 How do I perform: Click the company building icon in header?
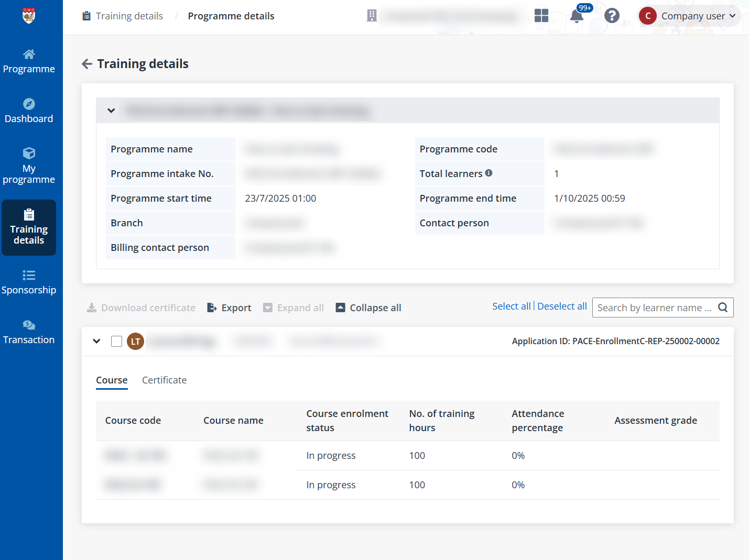point(372,16)
